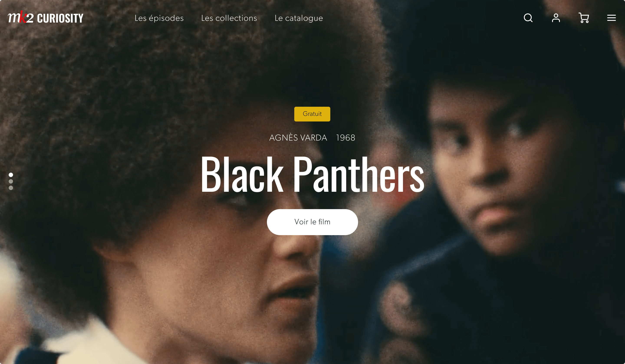Select the third carousel dot

11,188
